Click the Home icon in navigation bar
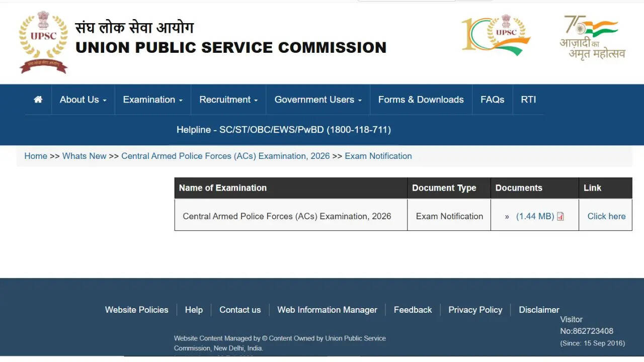The height and width of the screenshot is (362, 644). tap(38, 100)
